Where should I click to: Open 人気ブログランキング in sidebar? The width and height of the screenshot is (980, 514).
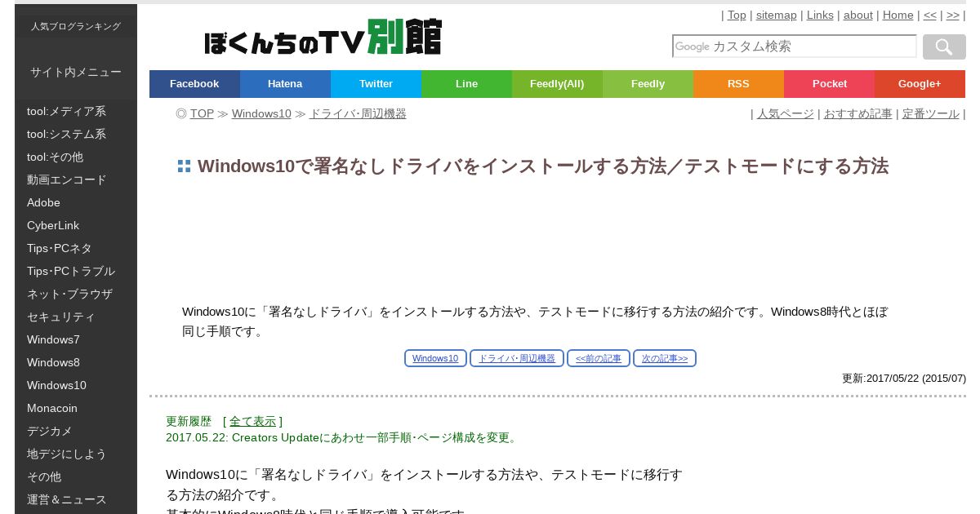click(x=76, y=26)
